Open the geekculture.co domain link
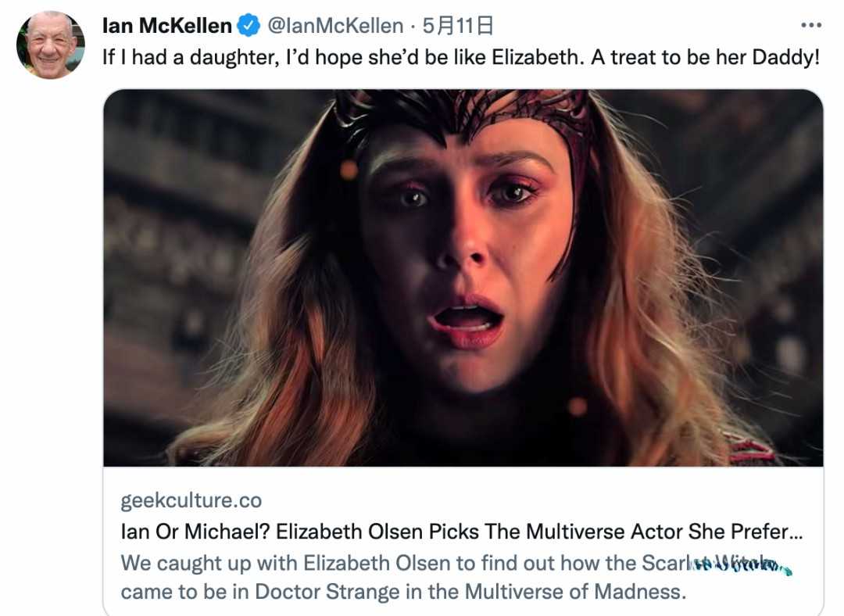 (x=191, y=500)
